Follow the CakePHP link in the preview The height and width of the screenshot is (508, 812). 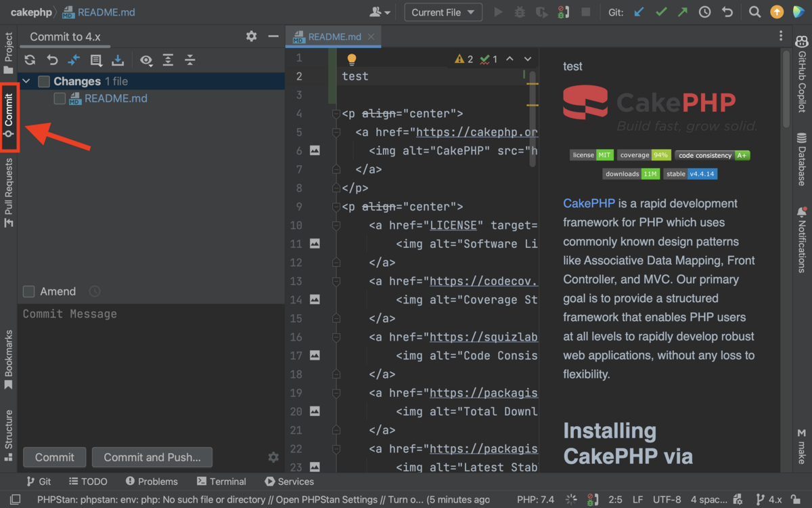589,203
